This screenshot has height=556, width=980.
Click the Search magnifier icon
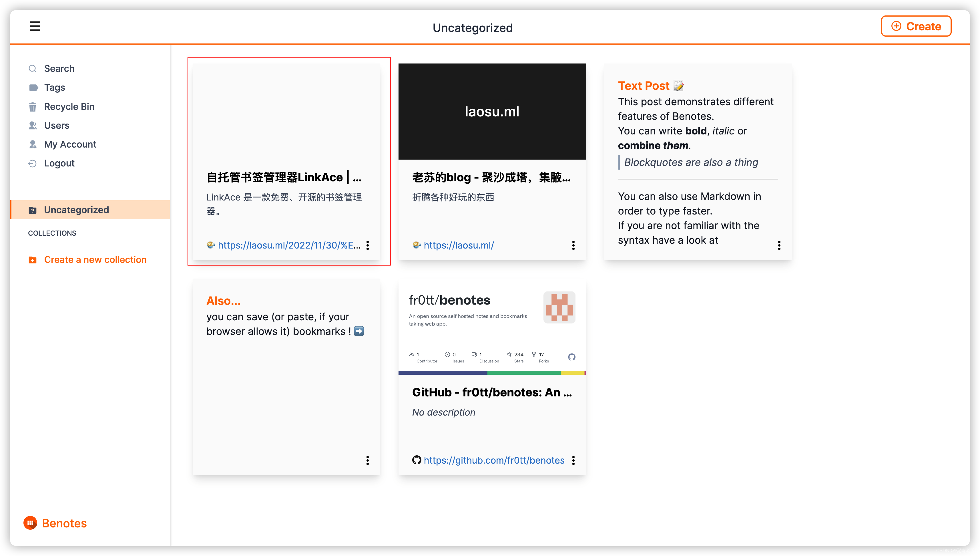32,69
